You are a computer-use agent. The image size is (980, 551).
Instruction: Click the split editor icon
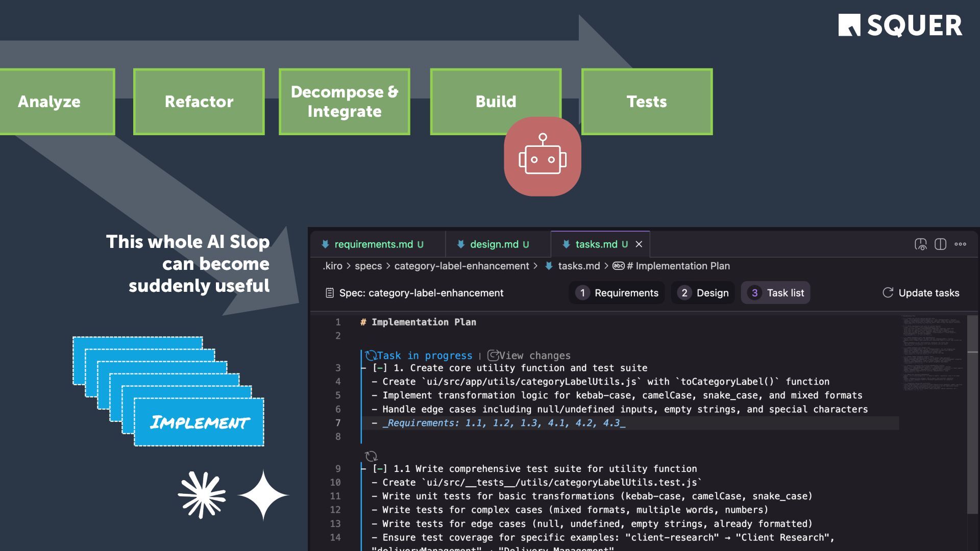[940, 244]
